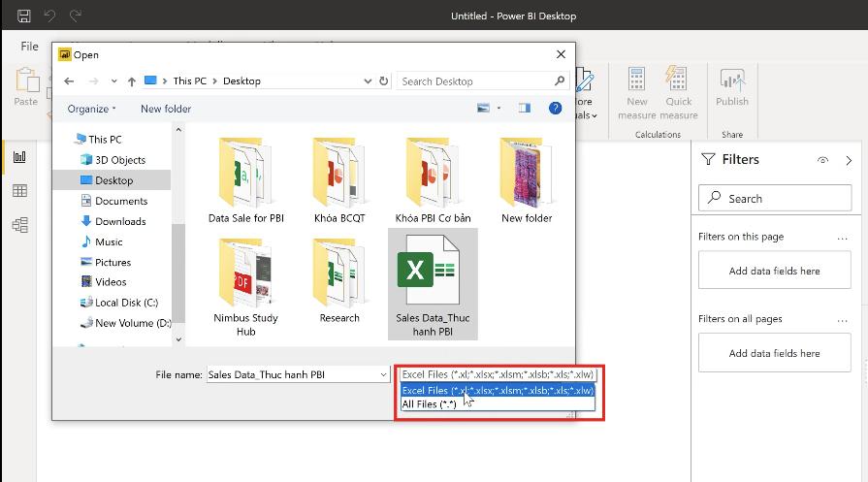Click the dialog Help question mark icon
Screen dimensions: 868x482
pos(555,109)
